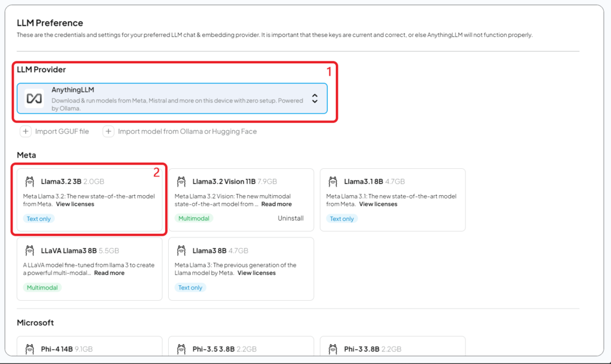Select the LLaVA Llama3 8B model card

[90, 269]
